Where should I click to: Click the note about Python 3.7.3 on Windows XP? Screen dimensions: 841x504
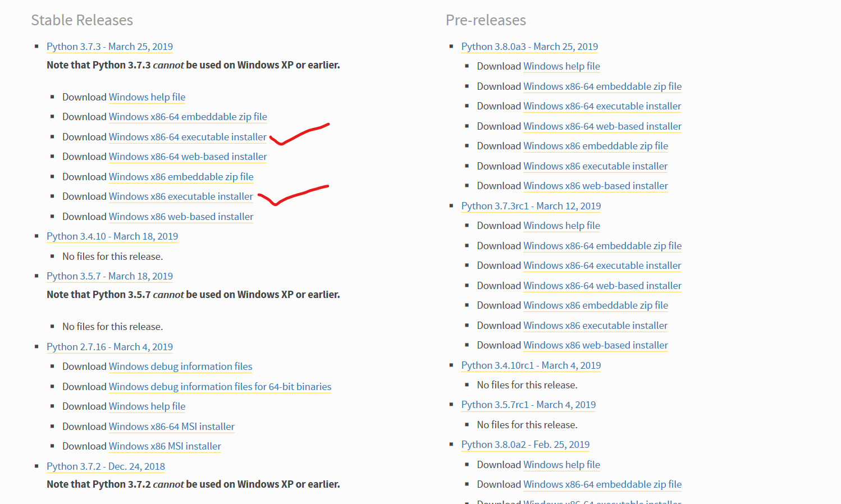[193, 65]
